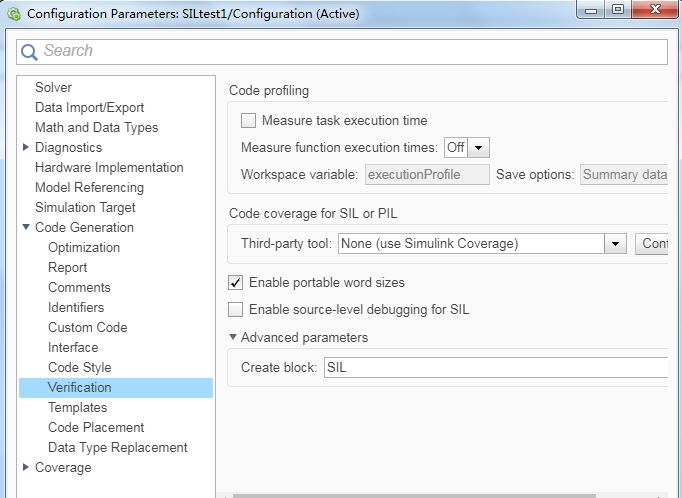Screen dimensions: 682x498
Task: Select the highlighted Verification pane
Action: (116, 388)
